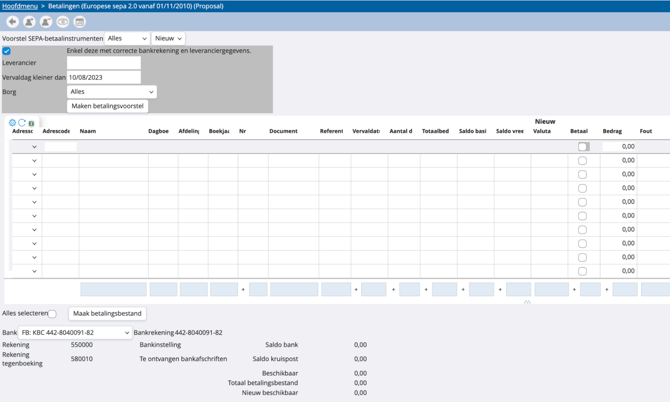Click the Aantal d column header
670x402 pixels.
(401, 131)
